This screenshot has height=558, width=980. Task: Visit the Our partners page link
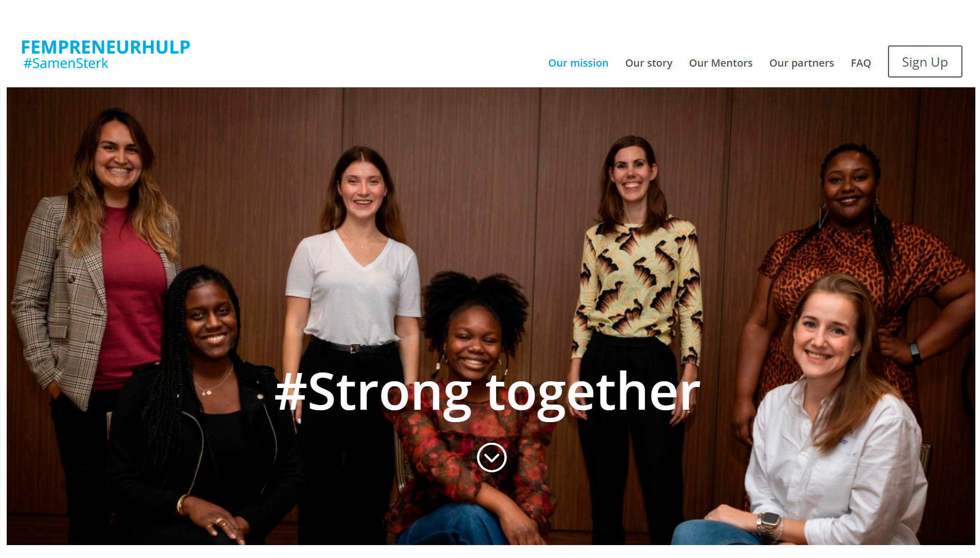pyautogui.click(x=801, y=63)
